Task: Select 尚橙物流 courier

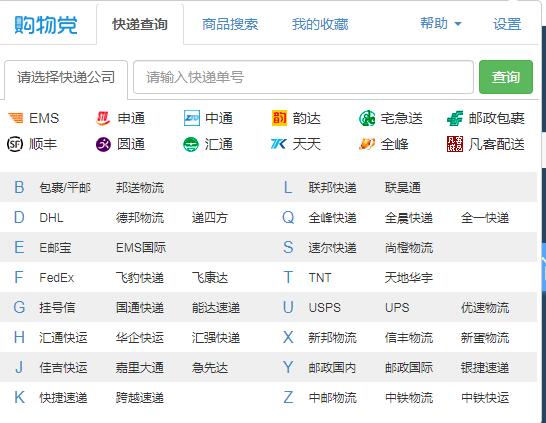Action: pos(409,248)
